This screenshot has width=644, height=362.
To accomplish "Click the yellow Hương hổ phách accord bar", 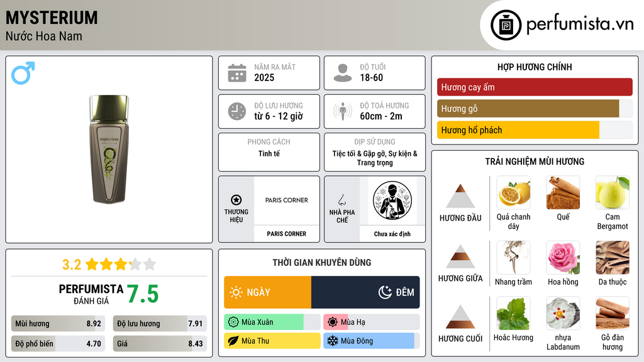I will pos(518,130).
